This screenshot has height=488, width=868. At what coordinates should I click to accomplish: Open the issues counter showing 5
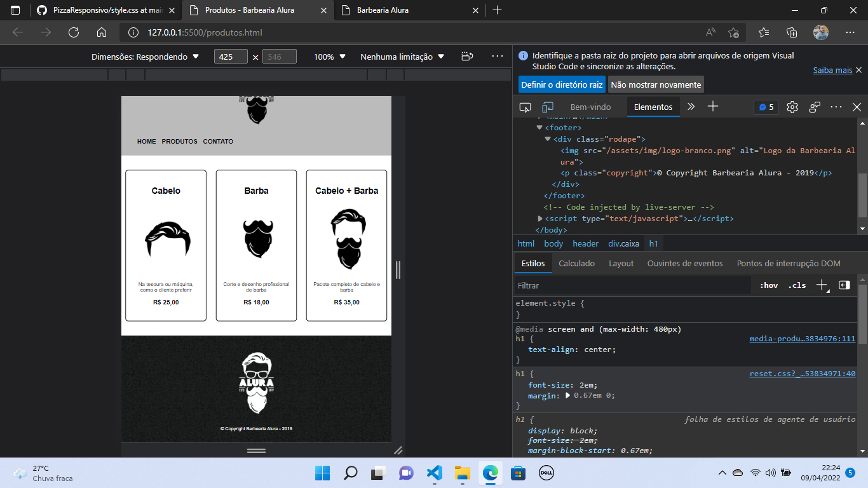766,107
